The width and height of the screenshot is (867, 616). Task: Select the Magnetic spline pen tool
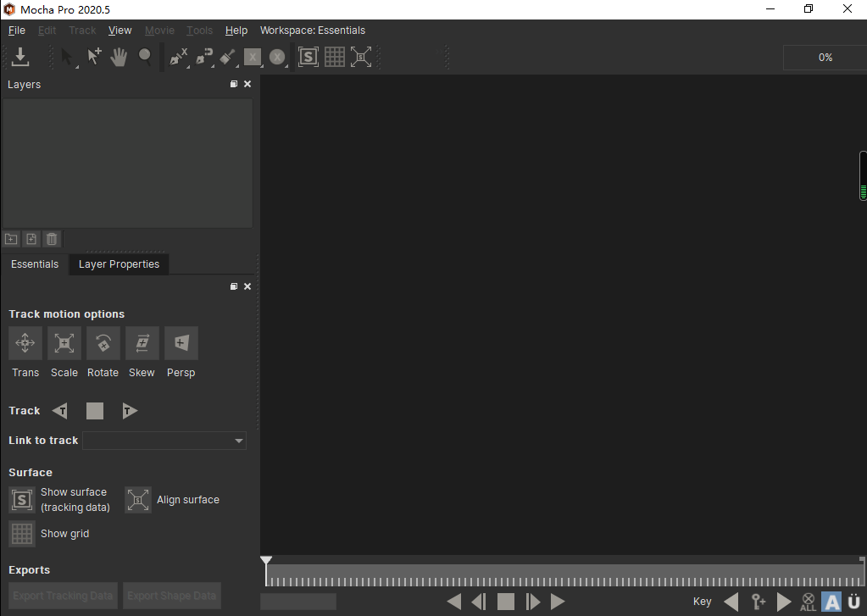pos(204,57)
